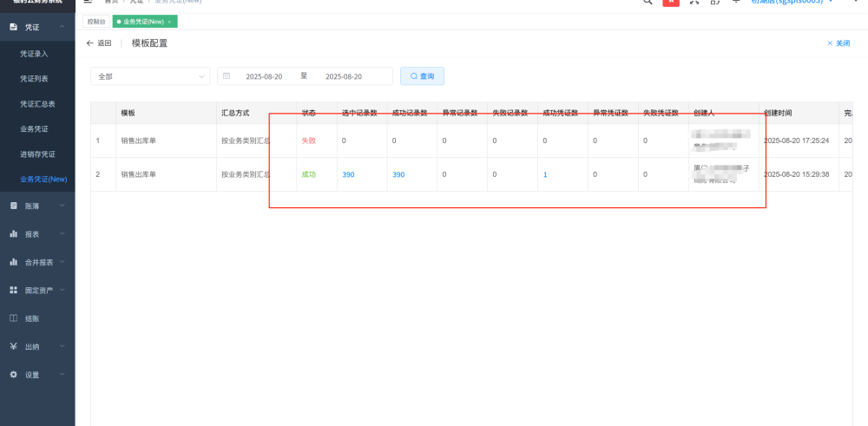Click the 账簿 book icon in sidebar
The height and width of the screenshot is (426, 868).
click(x=14, y=206)
